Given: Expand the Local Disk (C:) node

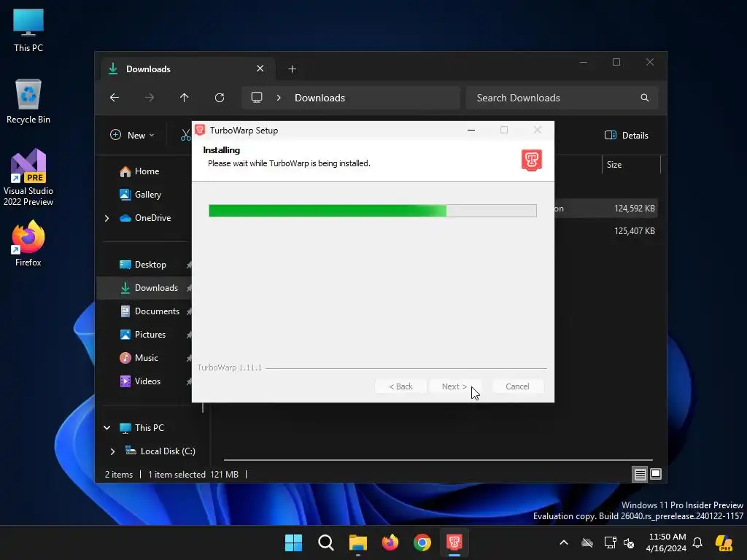Looking at the screenshot, I should 112,451.
